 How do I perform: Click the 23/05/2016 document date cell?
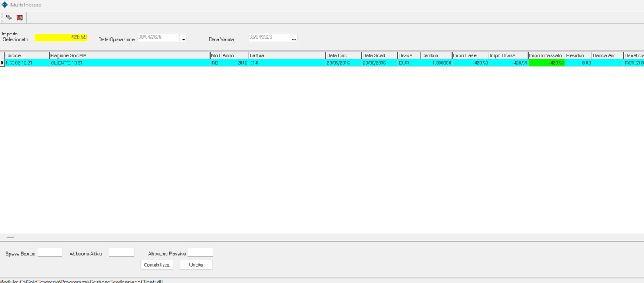[x=343, y=63]
